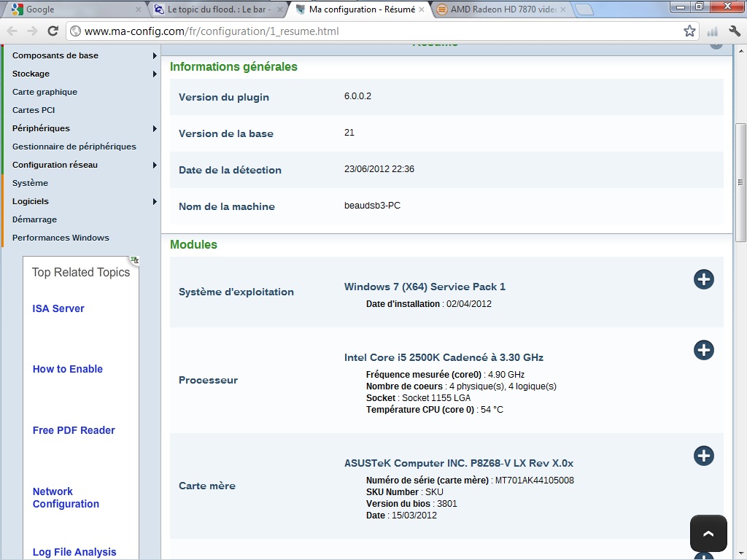Click the ad info icon above Top Related Topics

(x=134, y=260)
